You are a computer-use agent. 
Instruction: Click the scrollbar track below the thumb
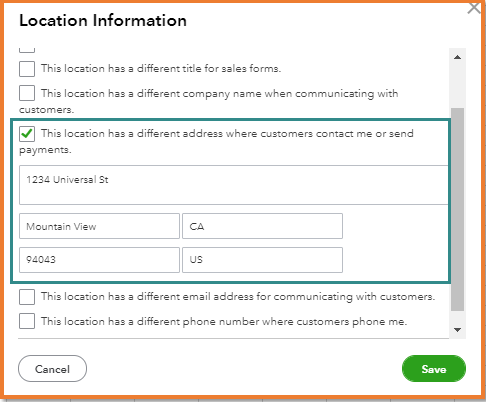click(x=457, y=317)
